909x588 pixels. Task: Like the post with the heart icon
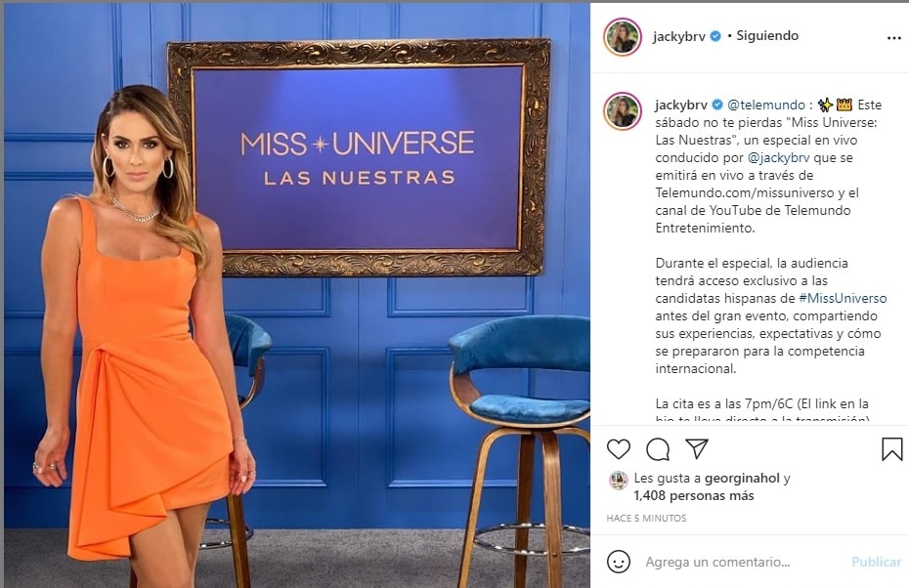[x=618, y=449]
